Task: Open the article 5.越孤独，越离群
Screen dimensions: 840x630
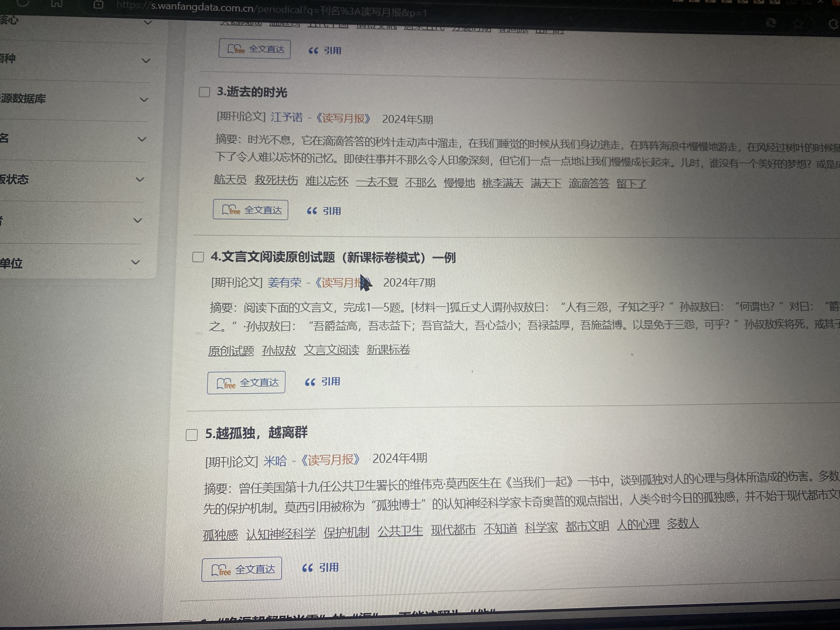Action: [256, 433]
